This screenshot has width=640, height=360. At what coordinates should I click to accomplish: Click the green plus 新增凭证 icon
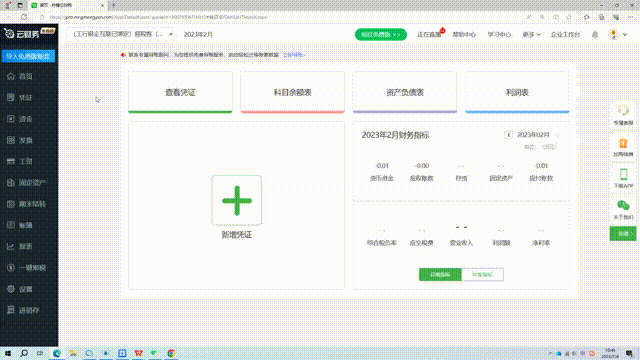pyautogui.click(x=237, y=200)
